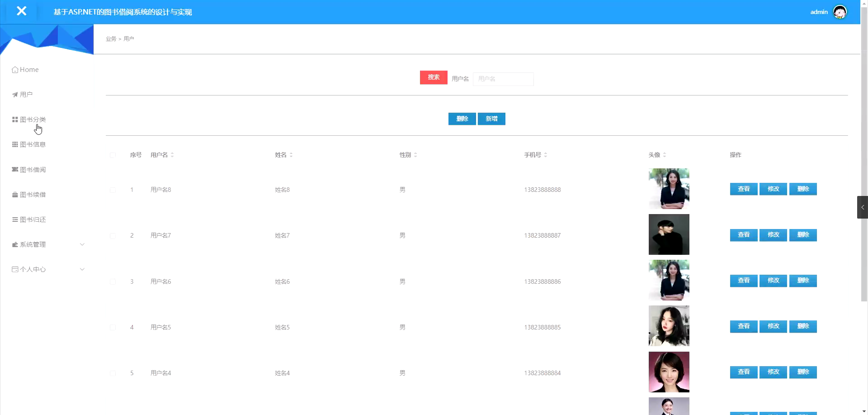868x415 pixels.
Task: Click inside the 用户名 search input field
Action: coord(503,79)
